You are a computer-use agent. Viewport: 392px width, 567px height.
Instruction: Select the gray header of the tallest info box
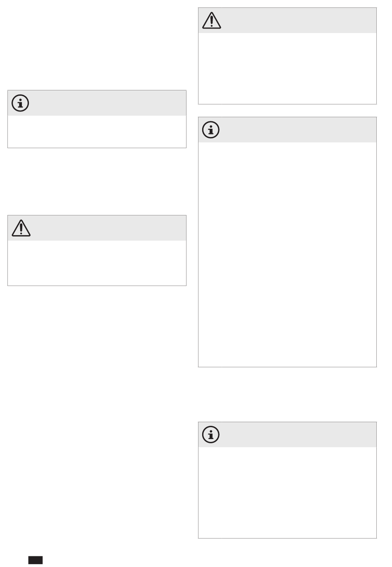288,130
